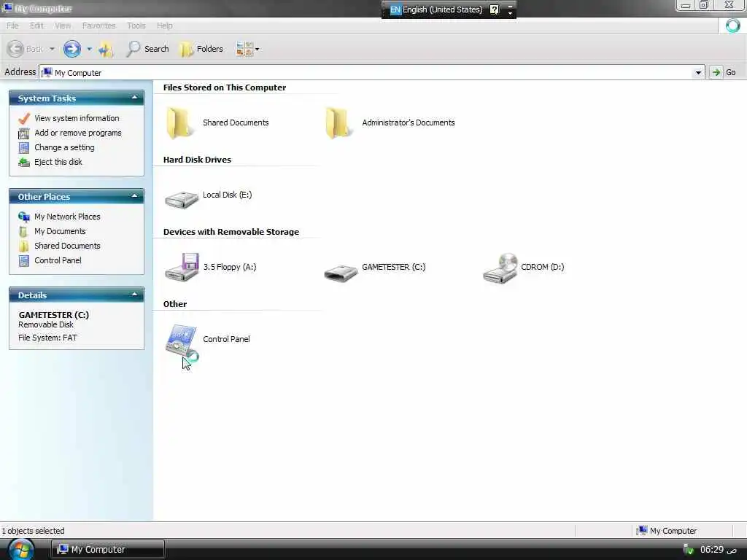Click the My Computer title bar icon

click(x=7, y=8)
